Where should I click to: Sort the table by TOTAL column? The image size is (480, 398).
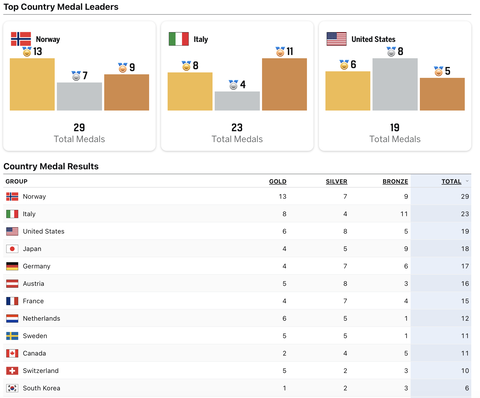[451, 181]
